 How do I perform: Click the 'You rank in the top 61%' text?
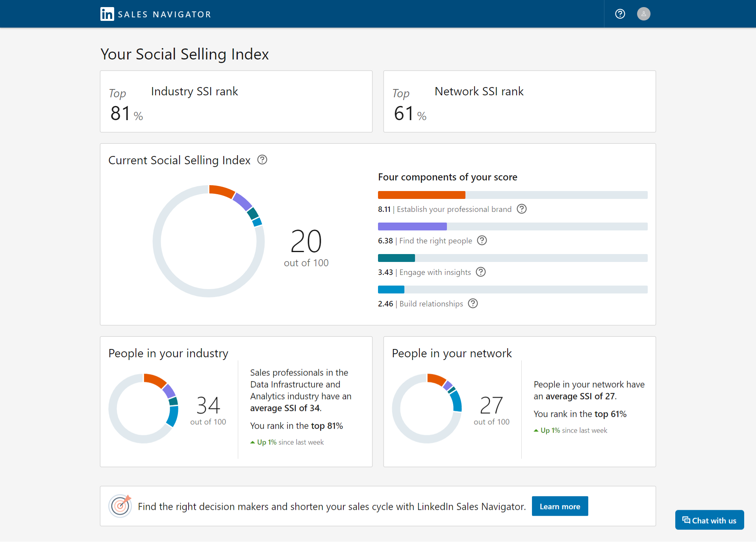(580, 414)
